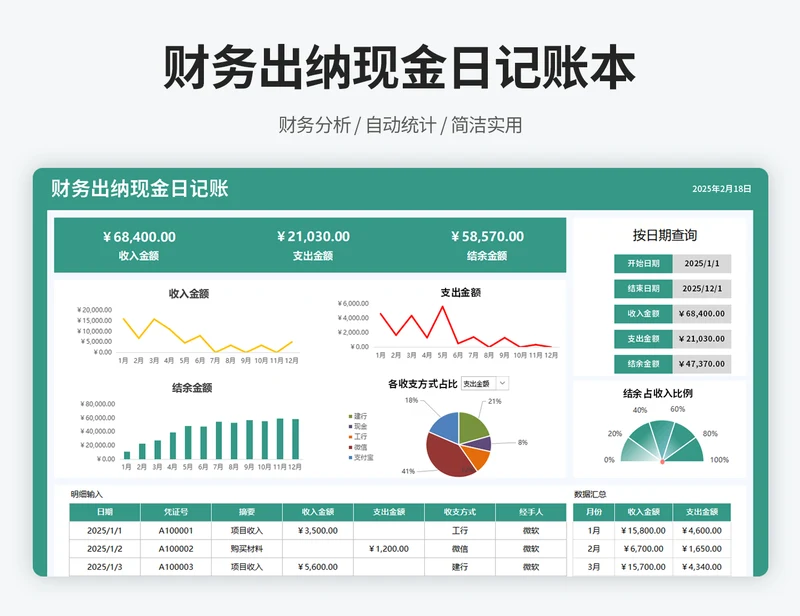The width and height of the screenshot is (800, 616).
Task: Select the ¥6,700.00 cell in 数据汇总
Action: coord(643,549)
